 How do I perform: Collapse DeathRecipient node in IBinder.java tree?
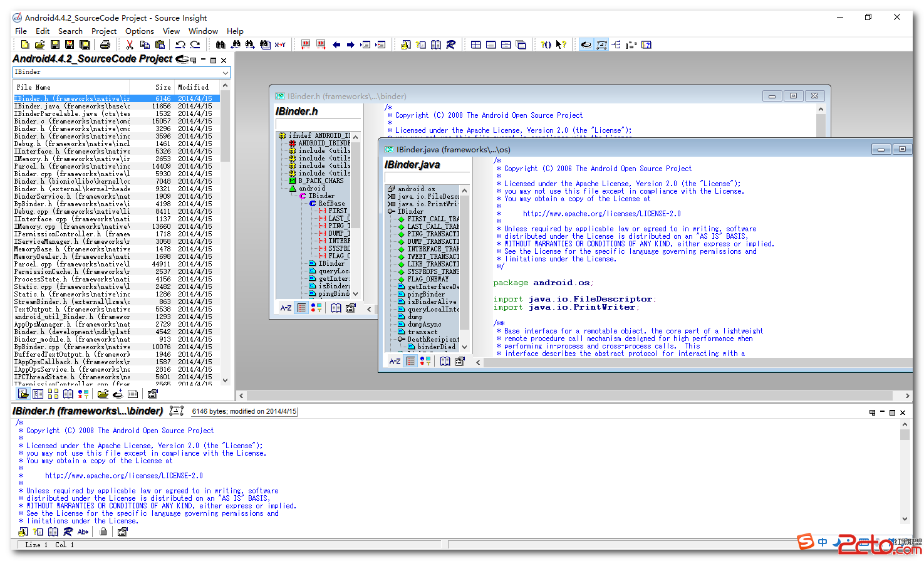pyautogui.click(x=401, y=339)
